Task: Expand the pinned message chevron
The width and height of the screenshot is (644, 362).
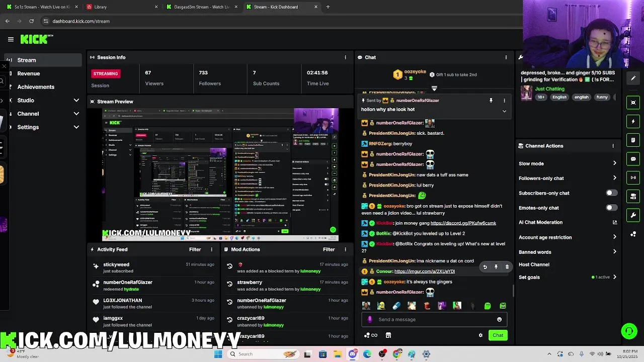Action: click(504, 111)
